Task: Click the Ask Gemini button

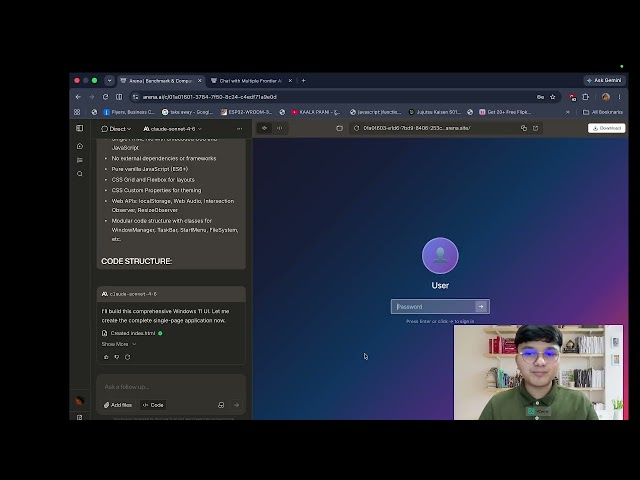Action: point(604,80)
